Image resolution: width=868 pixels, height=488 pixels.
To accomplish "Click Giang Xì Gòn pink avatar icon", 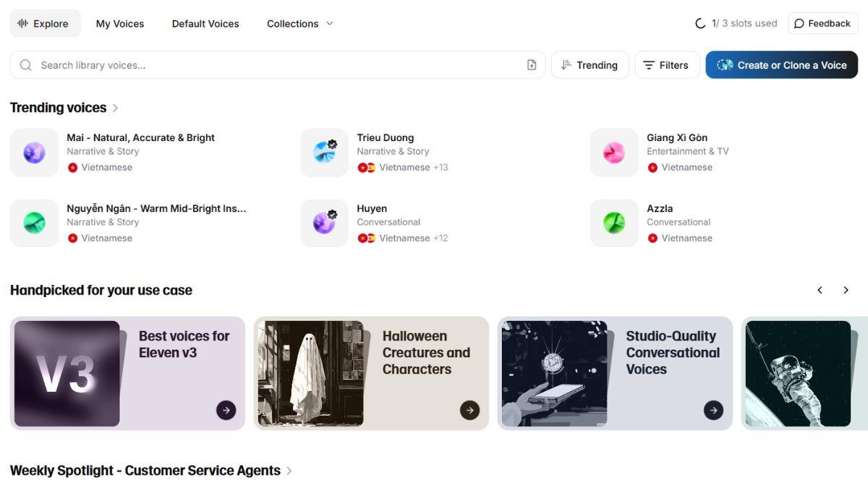I will click(x=614, y=153).
